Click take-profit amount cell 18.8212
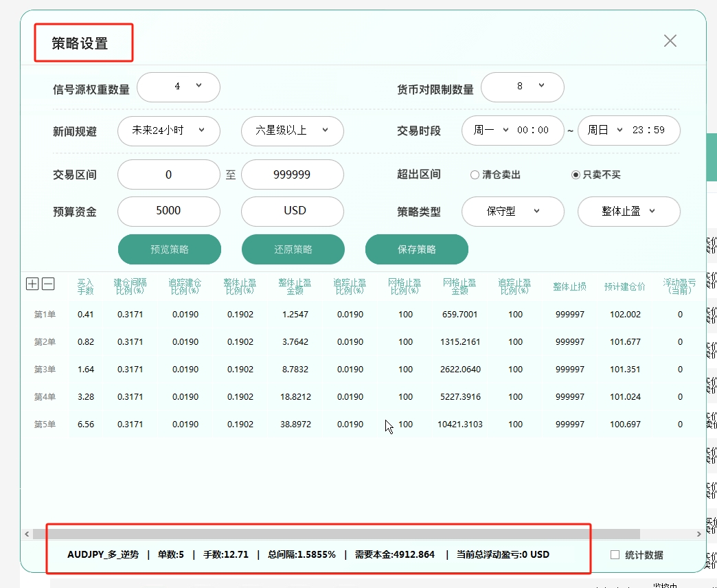The height and width of the screenshot is (588, 717). pyautogui.click(x=295, y=397)
